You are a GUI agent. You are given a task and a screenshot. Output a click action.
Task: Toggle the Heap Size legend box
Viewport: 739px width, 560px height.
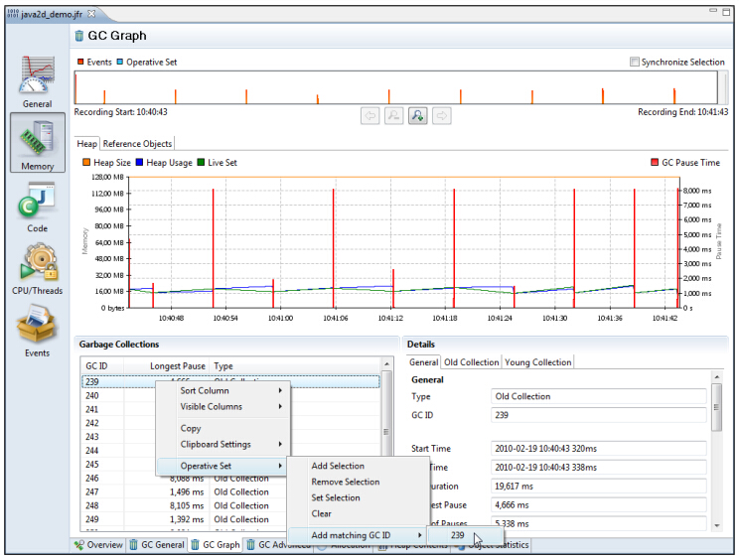click(x=86, y=163)
